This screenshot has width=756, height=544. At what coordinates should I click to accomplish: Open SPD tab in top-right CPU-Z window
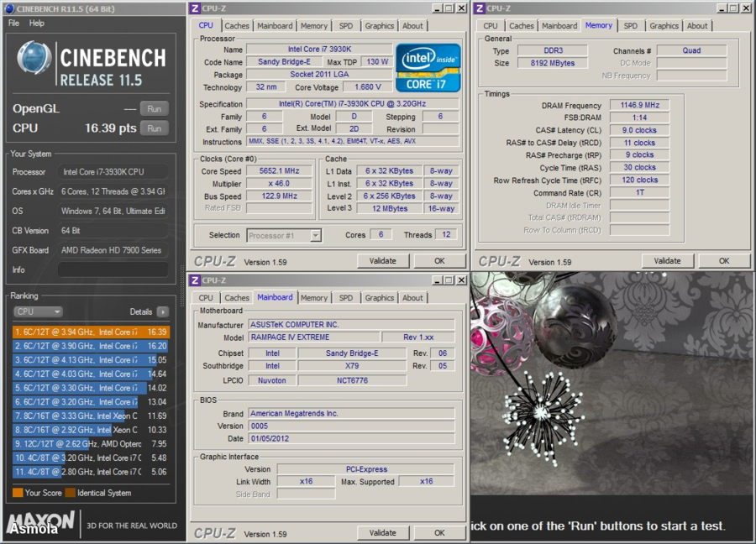click(630, 26)
